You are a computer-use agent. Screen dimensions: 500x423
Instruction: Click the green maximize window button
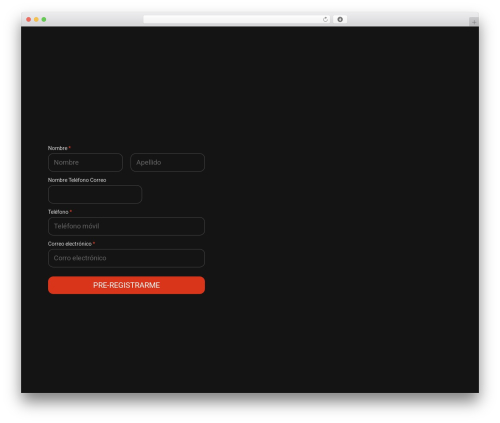[44, 19]
